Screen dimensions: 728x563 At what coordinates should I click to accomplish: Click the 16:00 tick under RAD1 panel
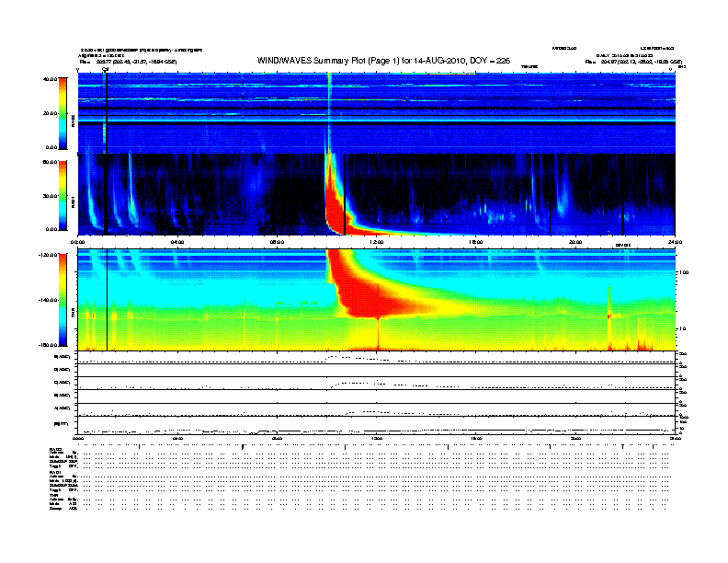click(476, 242)
